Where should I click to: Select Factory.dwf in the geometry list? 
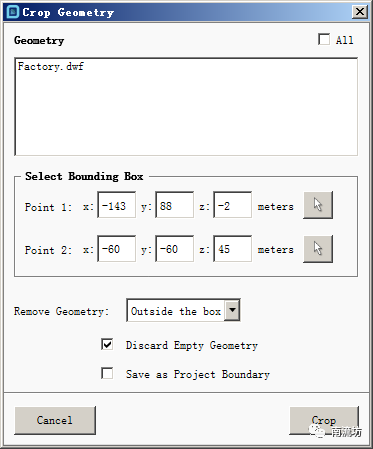click(51, 66)
